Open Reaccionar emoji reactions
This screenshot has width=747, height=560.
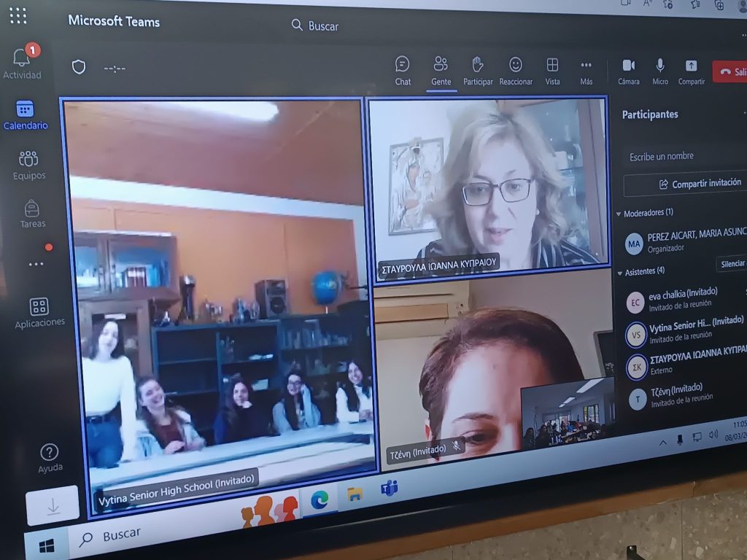[516, 70]
